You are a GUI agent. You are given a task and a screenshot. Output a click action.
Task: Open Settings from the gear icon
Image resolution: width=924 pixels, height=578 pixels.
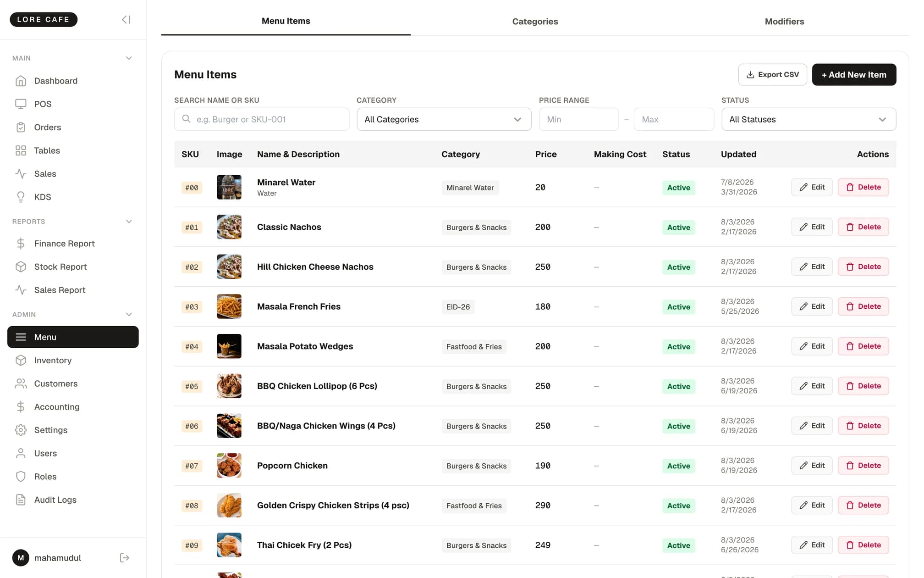pyautogui.click(x=21, y=430)
